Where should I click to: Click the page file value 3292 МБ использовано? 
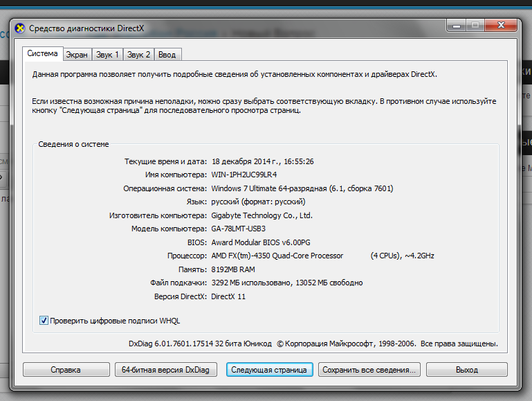(x=250, y=283)
